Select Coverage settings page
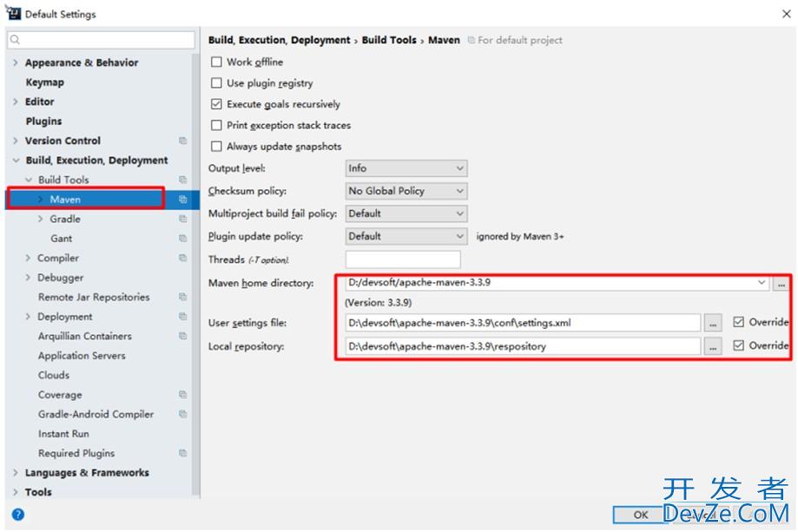798x532 pixels. pos(60,395)
